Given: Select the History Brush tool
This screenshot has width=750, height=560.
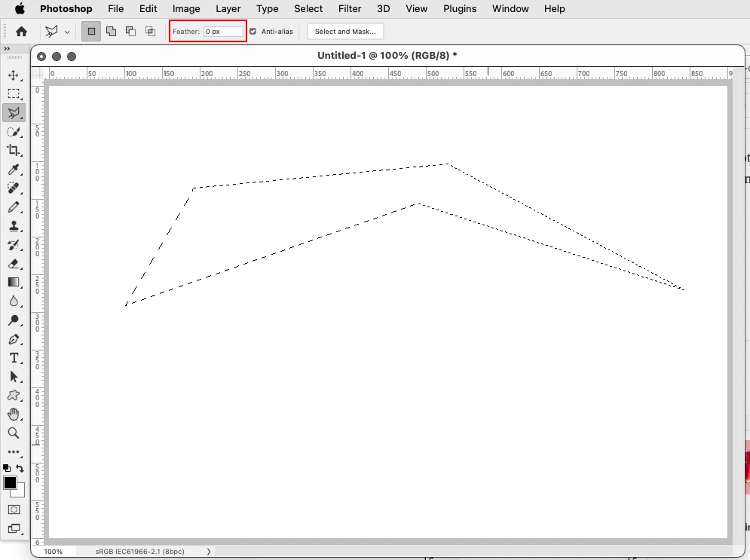Looking at the screenshot, I should tap(14, 245).
